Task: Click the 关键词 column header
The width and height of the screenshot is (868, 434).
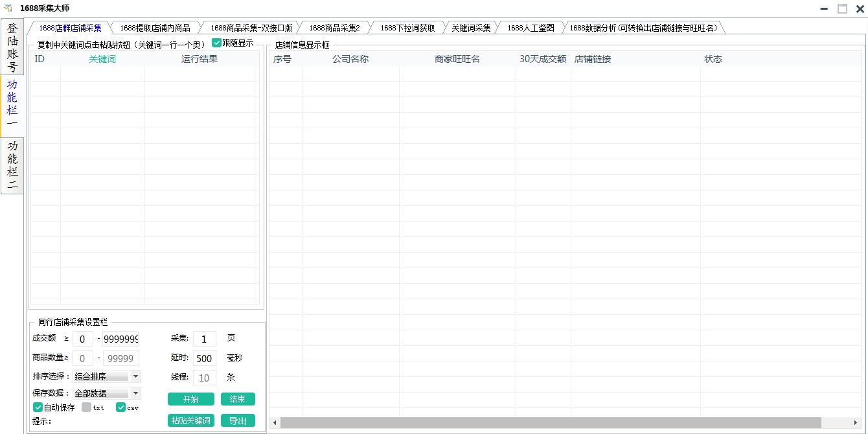Action: click(x=102, y=59)
